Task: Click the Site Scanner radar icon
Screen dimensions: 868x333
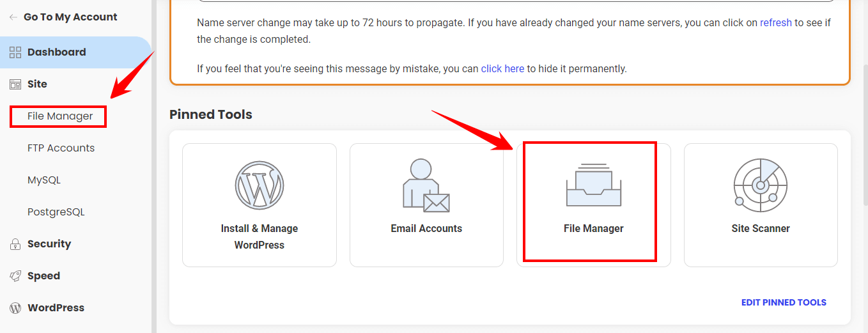Action: pos(760,185)
